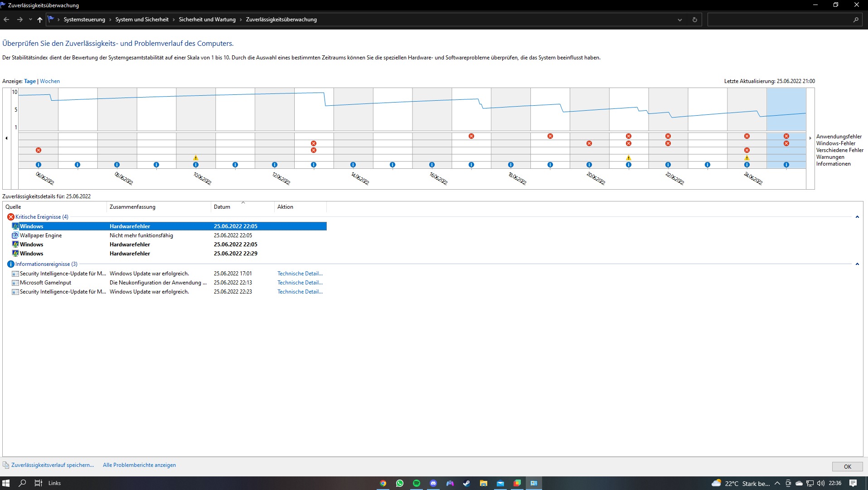Open Discord from the taskbar
The height and width of the screenshot is (490, 868).
point(433,483)
